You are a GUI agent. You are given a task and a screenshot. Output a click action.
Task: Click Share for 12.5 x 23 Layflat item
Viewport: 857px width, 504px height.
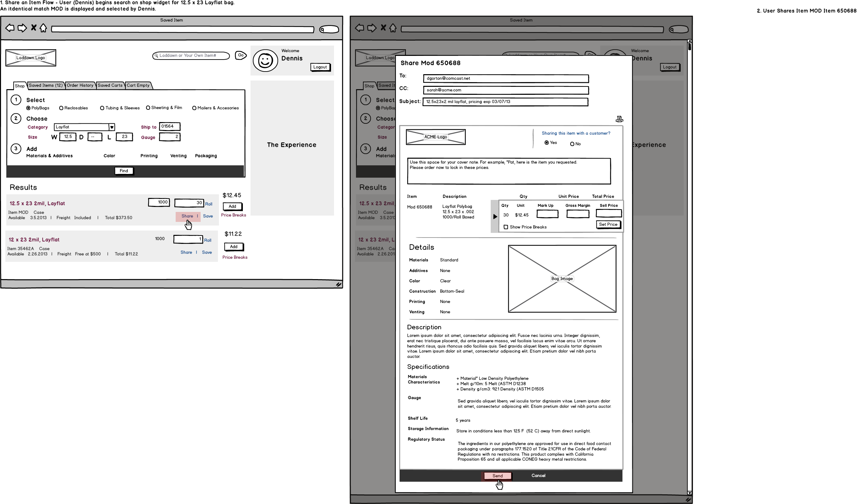tap(187, 216)
